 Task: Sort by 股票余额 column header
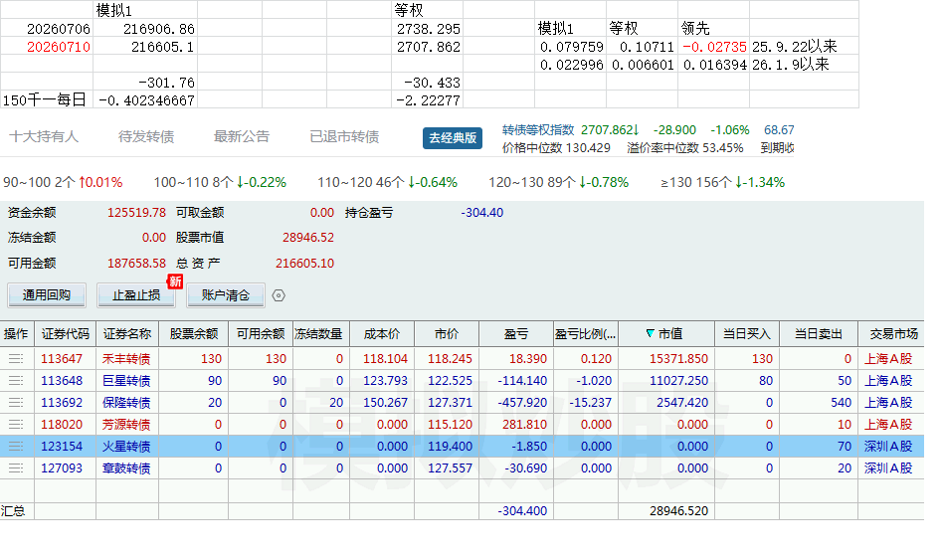click(193, 334)
